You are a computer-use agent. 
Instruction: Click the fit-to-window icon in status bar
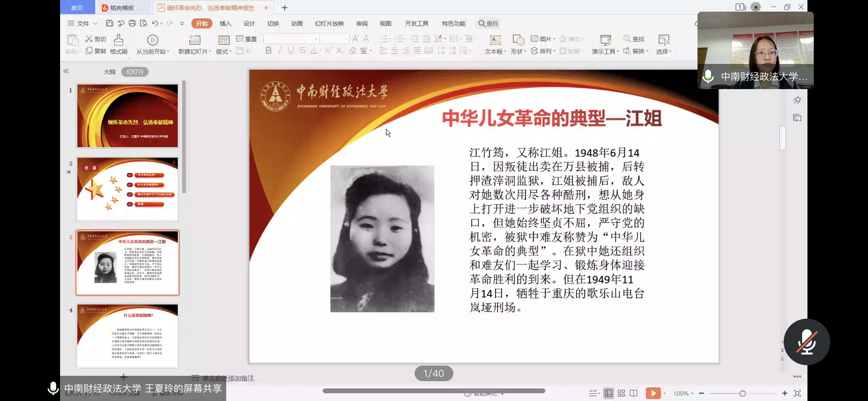[x=797, y=393]
